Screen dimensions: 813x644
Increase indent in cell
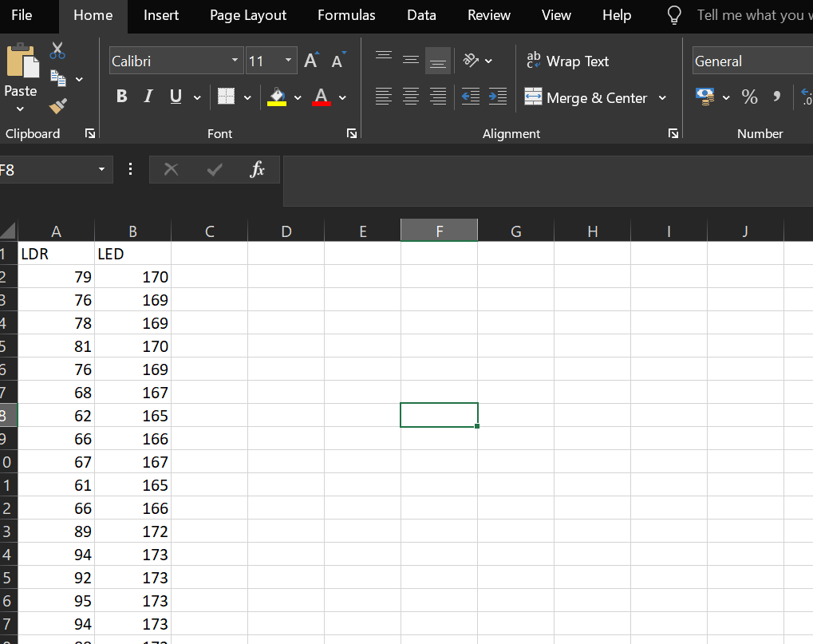498,97
